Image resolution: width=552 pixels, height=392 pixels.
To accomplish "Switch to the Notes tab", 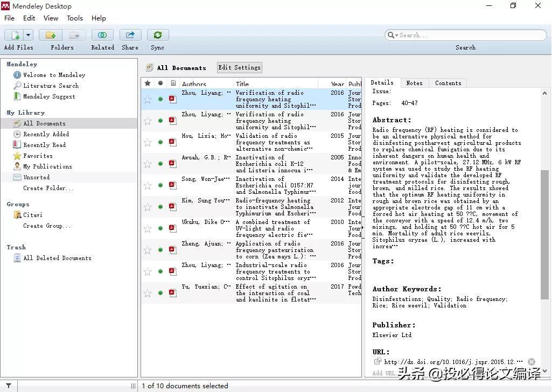I will [x=414, y=83].
